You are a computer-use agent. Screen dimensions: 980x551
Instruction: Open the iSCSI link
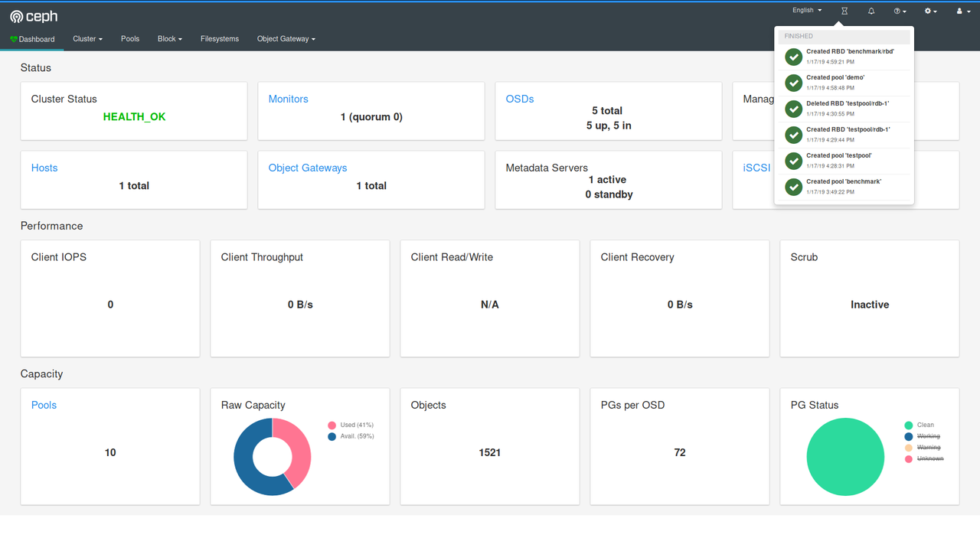[x=756, y=168]
